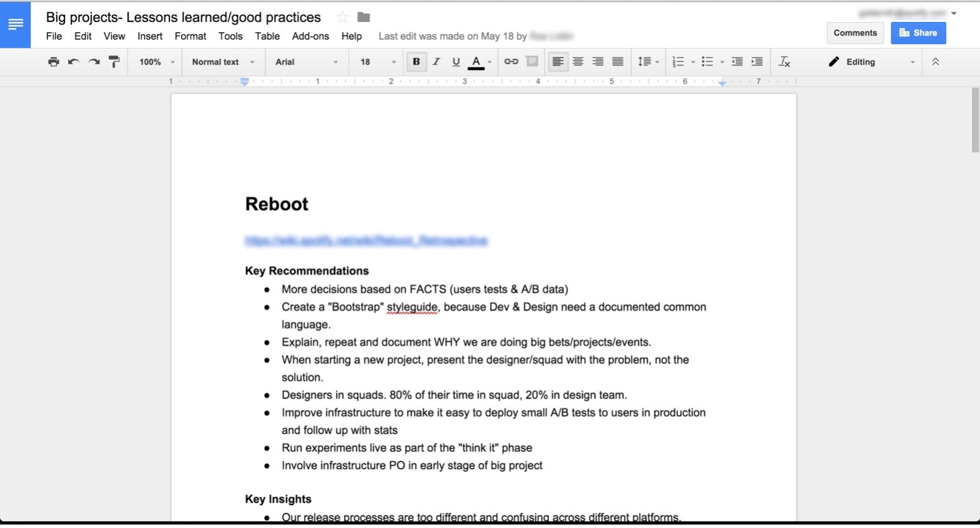Insert a comment from the toolbar
This screenshot has height=528, width=980.
532,62
